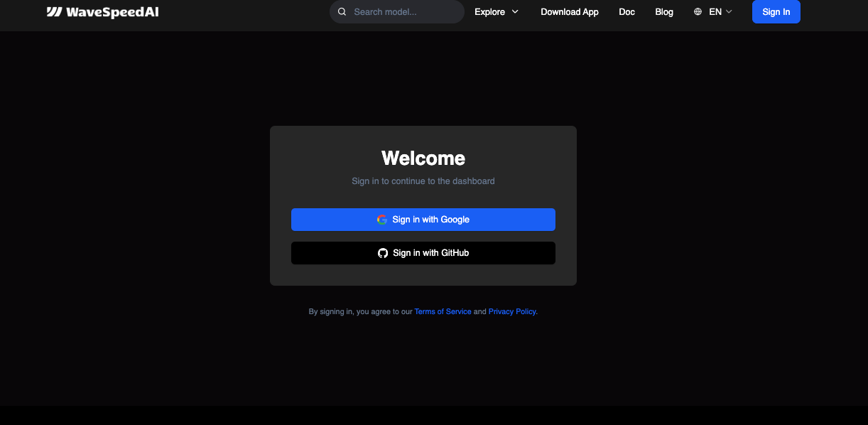Screen dimensions: 868x425
Task: Open the EN language dropdown
Action: pos(715,12)
